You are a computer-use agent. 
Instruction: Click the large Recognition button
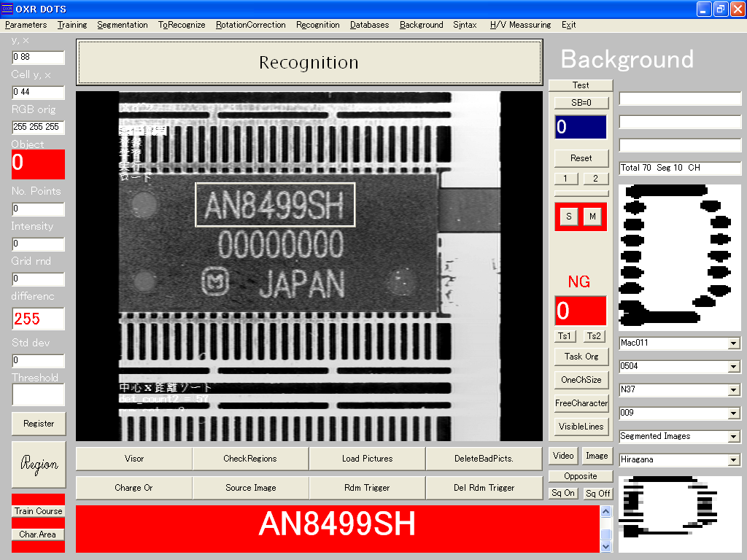(x=309, y=63)
